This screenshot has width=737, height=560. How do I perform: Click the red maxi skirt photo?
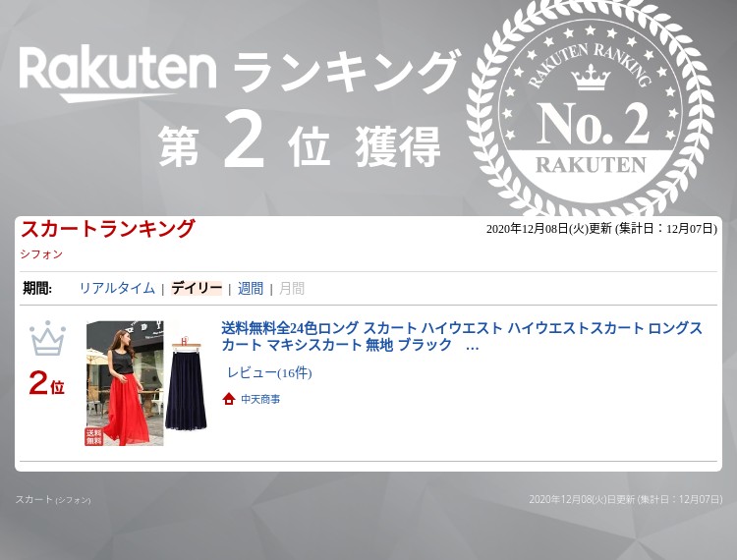click(125, 383)
